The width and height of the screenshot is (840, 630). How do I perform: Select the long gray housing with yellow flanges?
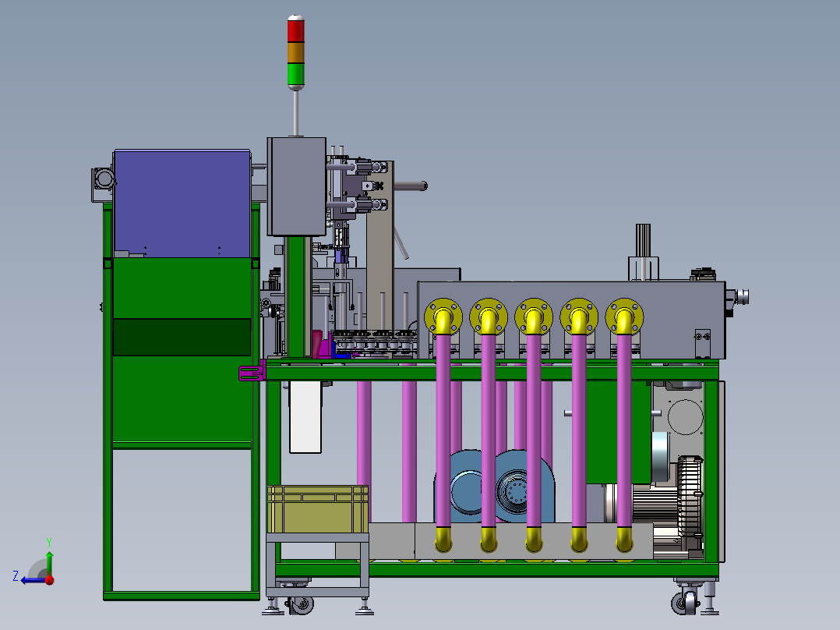(x=571, y=320)
